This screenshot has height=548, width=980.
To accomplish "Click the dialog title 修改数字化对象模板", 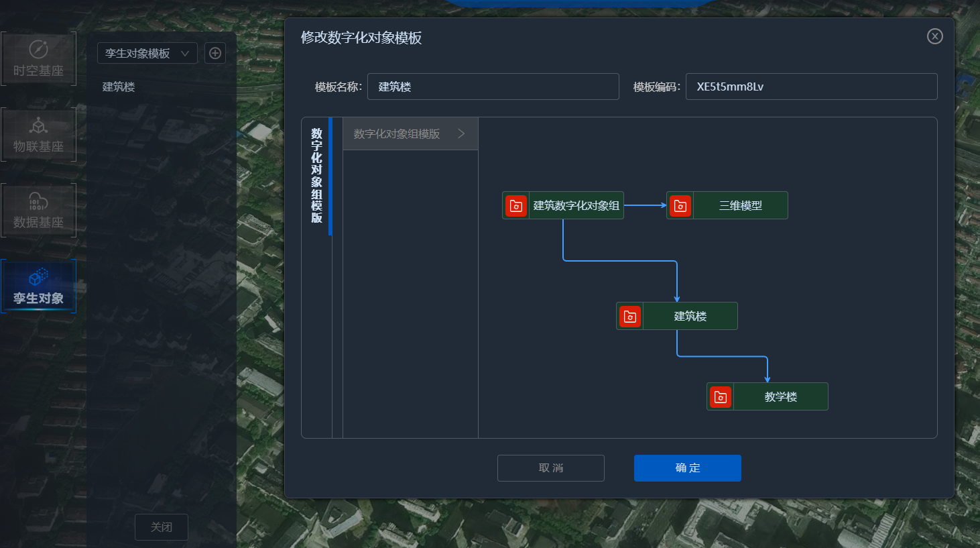I will (361, 38).
